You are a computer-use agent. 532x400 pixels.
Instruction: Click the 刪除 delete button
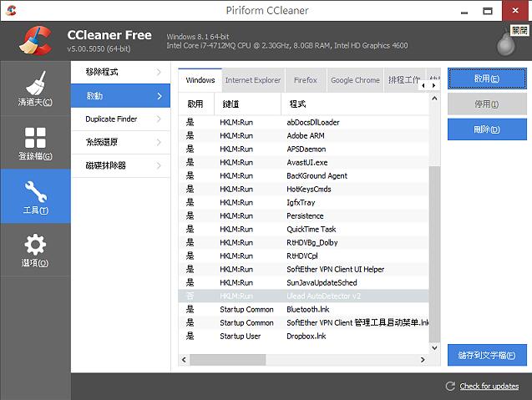[487, 129]
